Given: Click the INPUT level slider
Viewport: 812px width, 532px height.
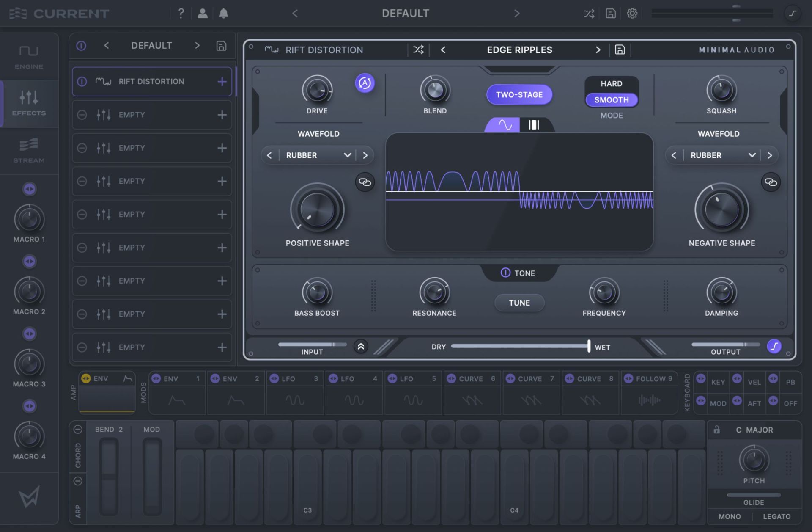Looking at the screenshot, I should (312, 345).
